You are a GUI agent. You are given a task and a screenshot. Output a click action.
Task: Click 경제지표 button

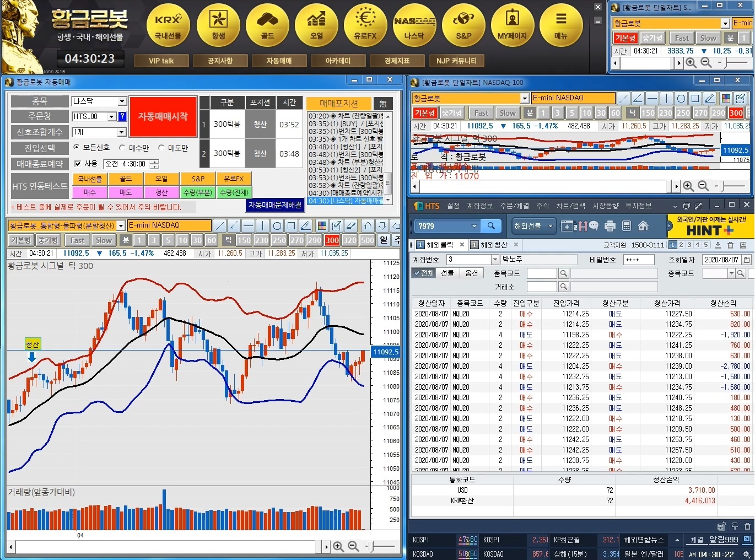point(397,61)
